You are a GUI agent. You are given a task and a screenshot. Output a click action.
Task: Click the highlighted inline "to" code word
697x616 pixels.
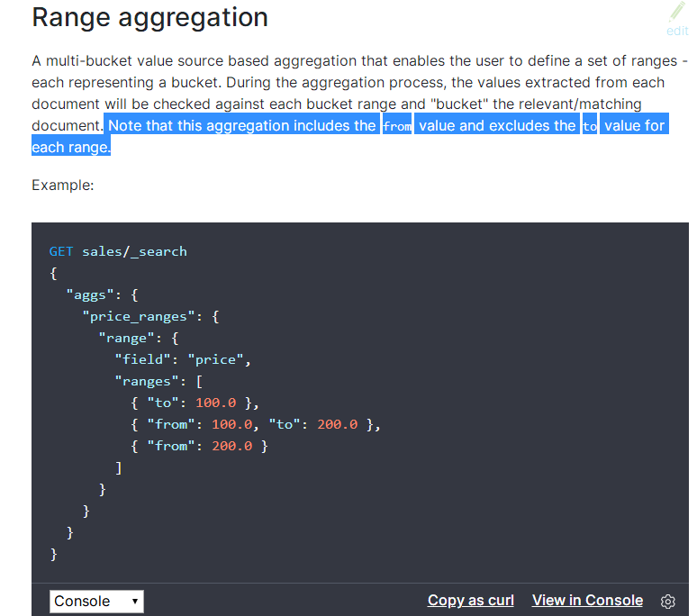pyautogui.click(x=590, y=126)
